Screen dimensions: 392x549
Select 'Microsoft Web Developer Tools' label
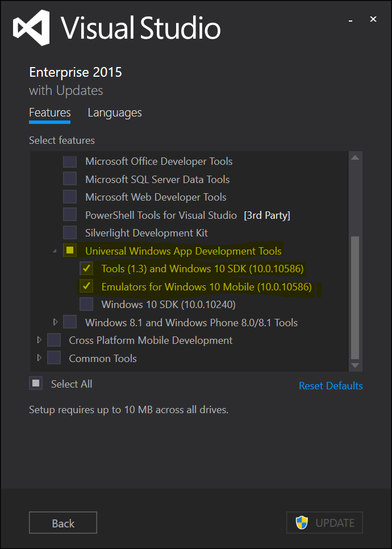pos(156,197)
